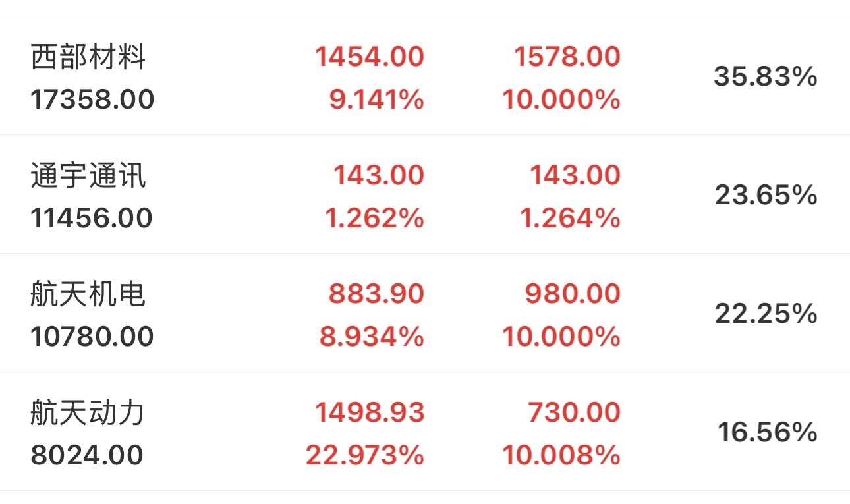Open the 西部材料 stock row
This screenshot has height=504, width=850.
coord(88,57)
